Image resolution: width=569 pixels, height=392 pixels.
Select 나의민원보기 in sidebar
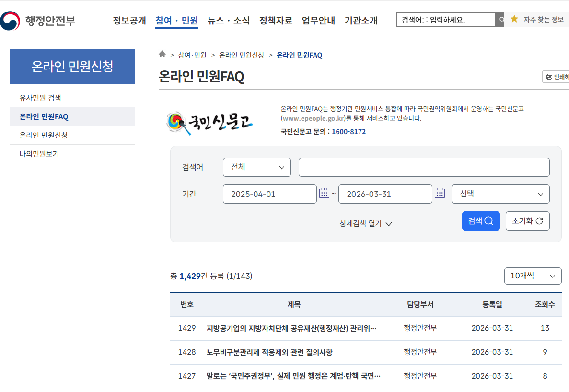click(x=72, y=154)
